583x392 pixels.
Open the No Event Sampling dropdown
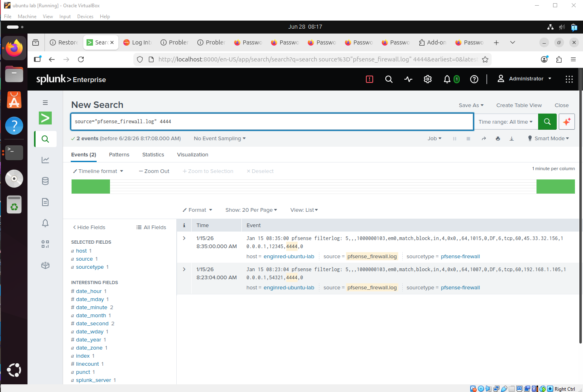pos(220,138)
